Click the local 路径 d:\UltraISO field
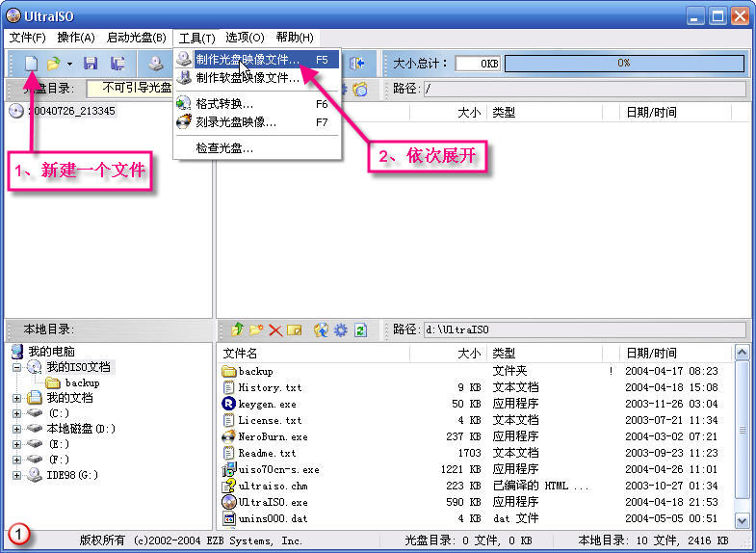The height and width of the screenshot is (553, 756). tap(585, 329)
